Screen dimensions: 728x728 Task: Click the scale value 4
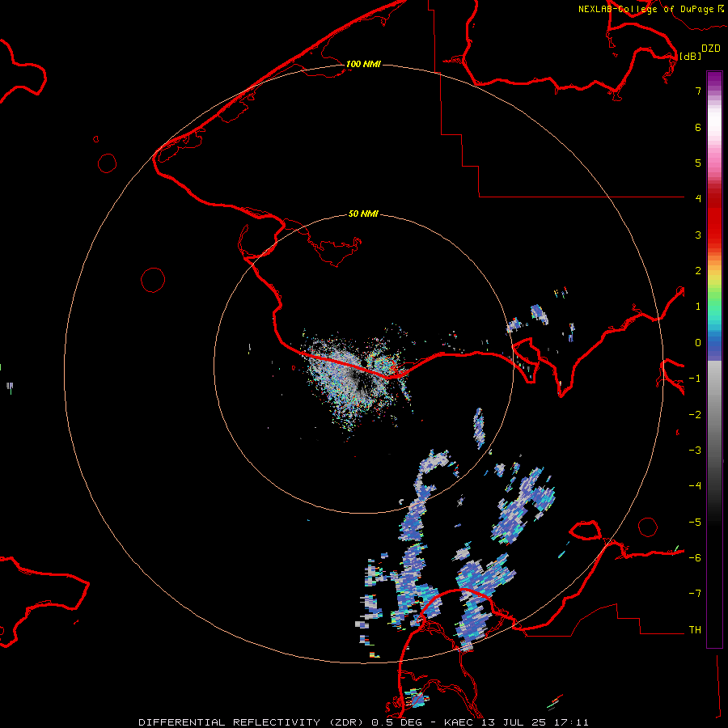[698, 199]
